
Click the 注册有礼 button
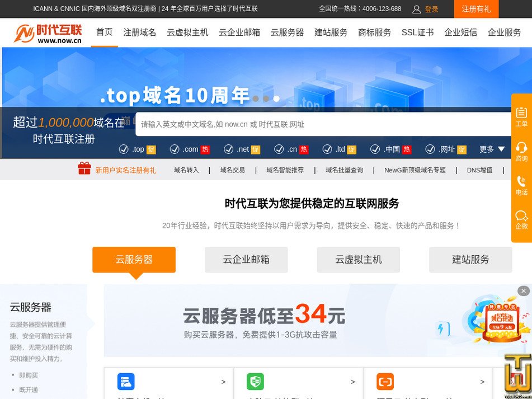pos(475,9)
